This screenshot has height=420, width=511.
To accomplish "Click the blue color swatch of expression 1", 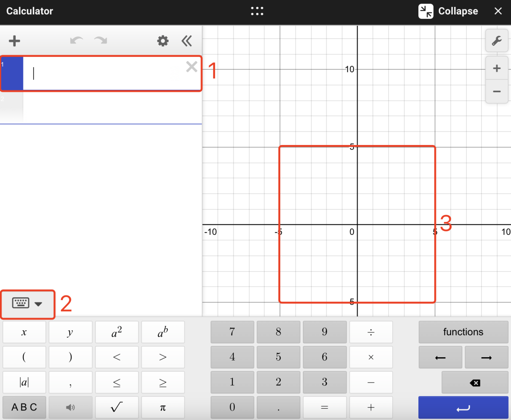I will coord(12,74).
